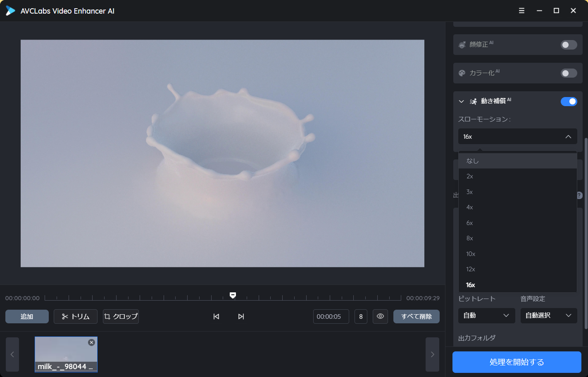This screenshot has width=588, height=377.
Task: Click the help question mark icon
Action: coord(579,195)
